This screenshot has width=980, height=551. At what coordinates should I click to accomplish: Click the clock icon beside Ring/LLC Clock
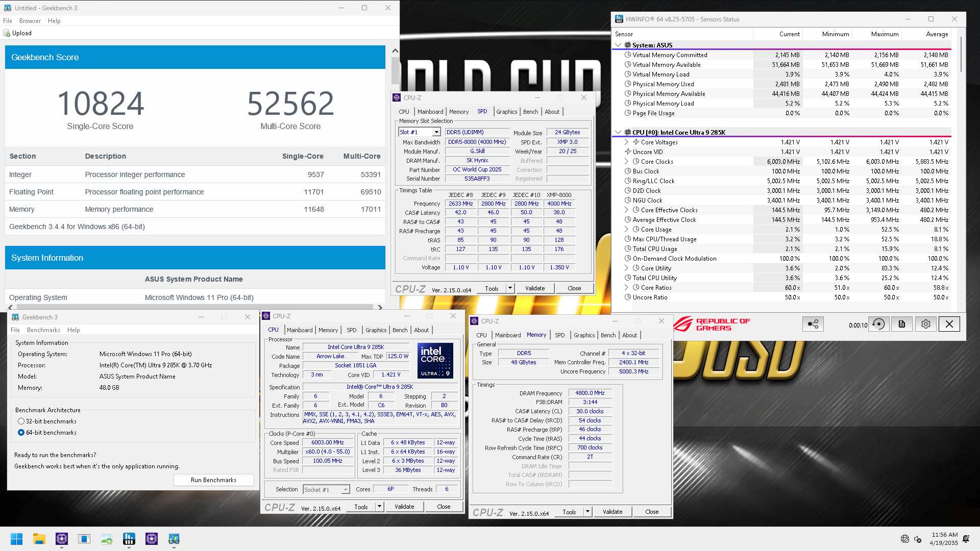click(x=628, y=181)
